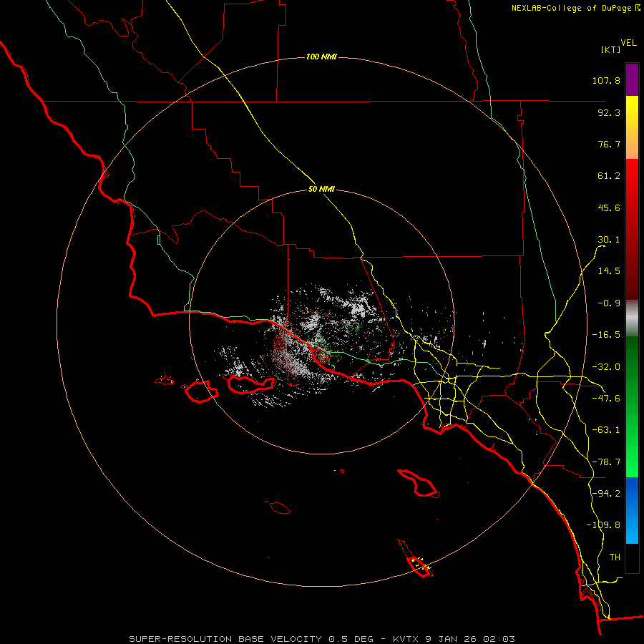Click the TH legend label
The image size is (644, 644).
[x=615, y=557]
